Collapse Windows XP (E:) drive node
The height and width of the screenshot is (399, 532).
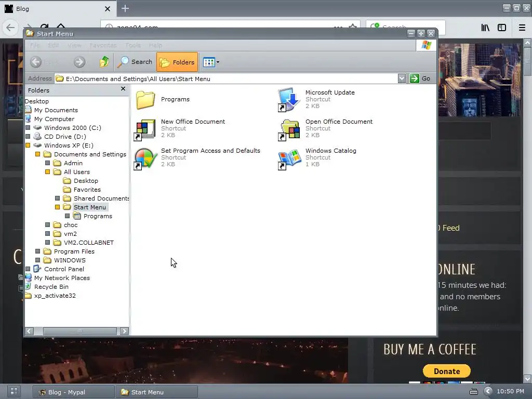28,145
